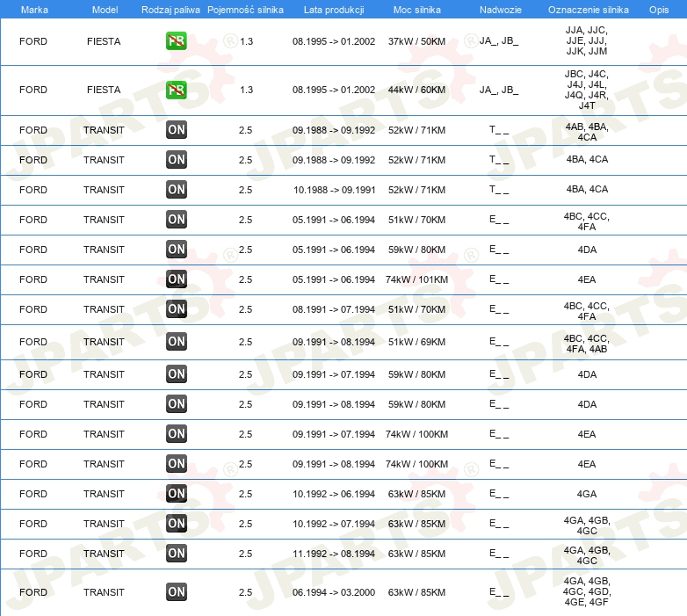The height and width of the screenshot is (616, 687).
Task: Click the 10.1988 -> 09.1991 date cell
Action: tap(335, 190)
